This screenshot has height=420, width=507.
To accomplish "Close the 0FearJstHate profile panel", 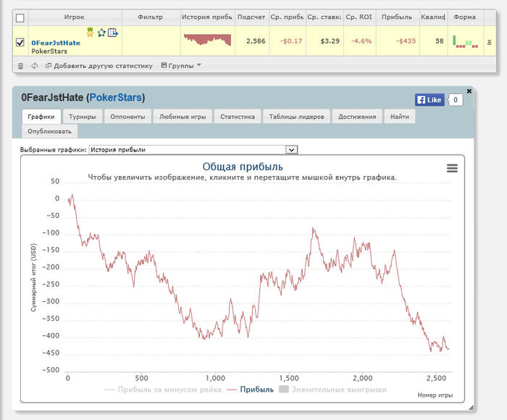I will tap(469, 91).
